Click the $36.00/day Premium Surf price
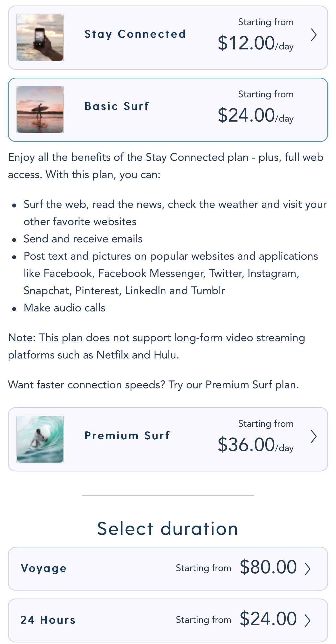The image size is (336, 644). coord(255,444)
